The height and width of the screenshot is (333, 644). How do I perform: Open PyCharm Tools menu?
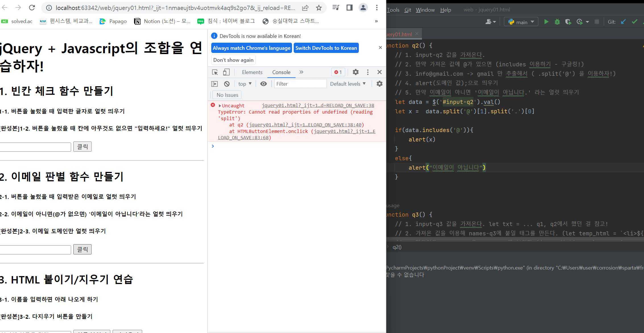393,10
